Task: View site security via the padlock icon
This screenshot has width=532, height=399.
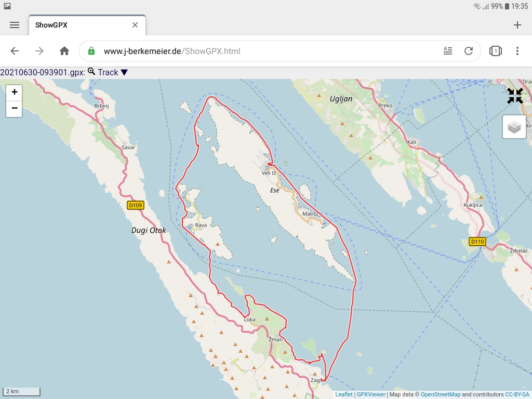Action: [91, 51]
